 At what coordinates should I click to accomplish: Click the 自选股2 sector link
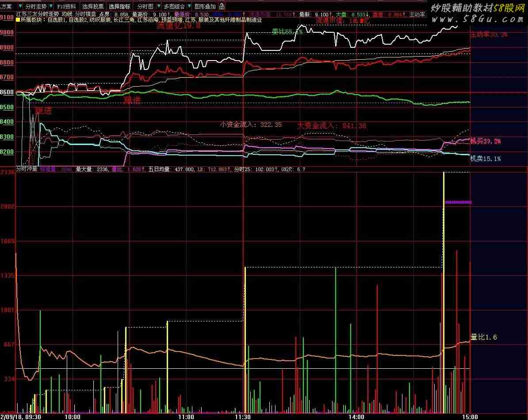coord(78,20)
